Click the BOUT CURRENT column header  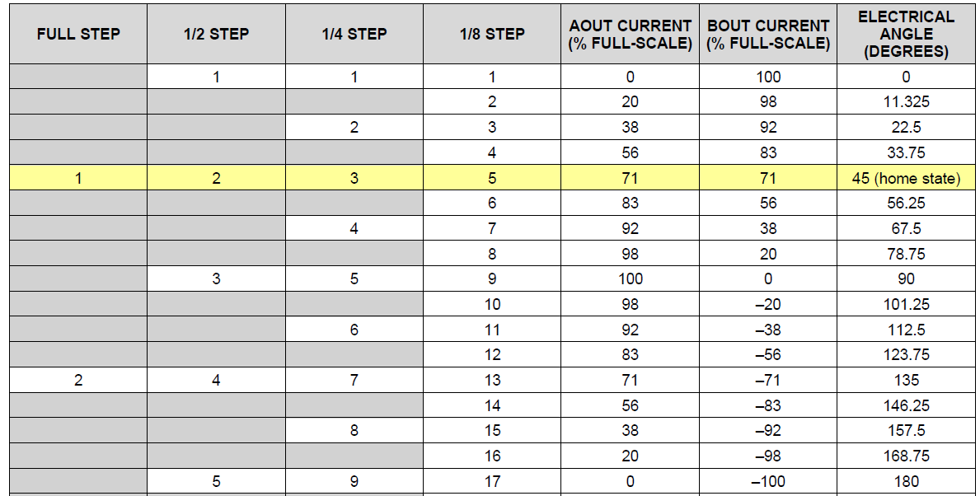[x=768, y=34]
